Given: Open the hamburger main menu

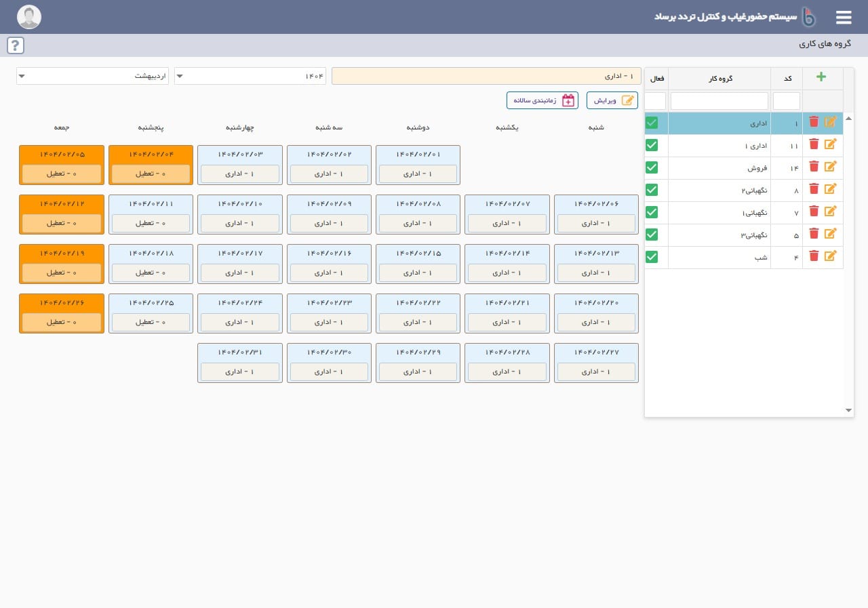Looking at the screenshot, I should (x=843, y=17).
